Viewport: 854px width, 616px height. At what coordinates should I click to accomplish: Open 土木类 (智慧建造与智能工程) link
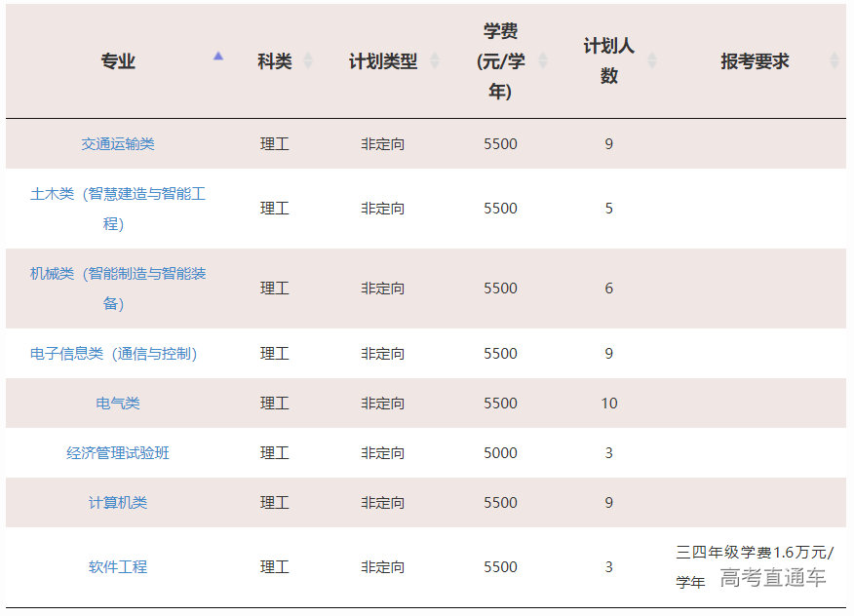pyautogui.click(x=118, y=208)
